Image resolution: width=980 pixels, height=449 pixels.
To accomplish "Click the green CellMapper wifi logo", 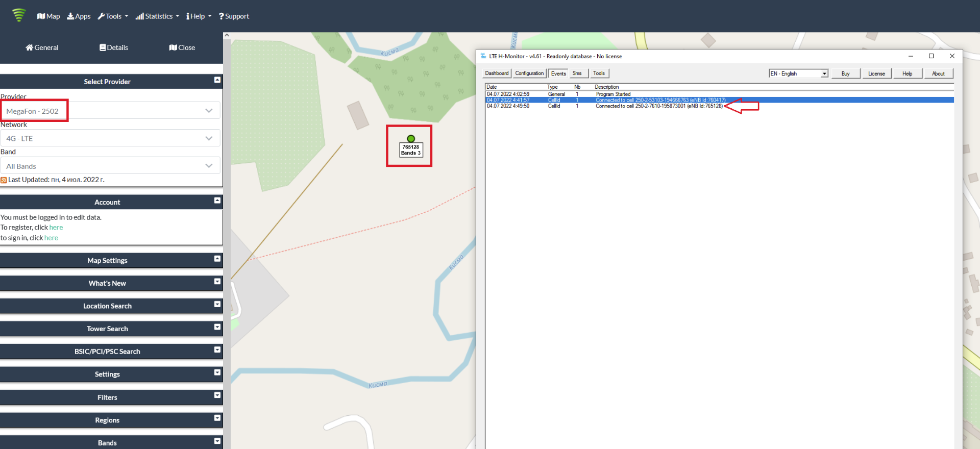I will click(19, 15).
